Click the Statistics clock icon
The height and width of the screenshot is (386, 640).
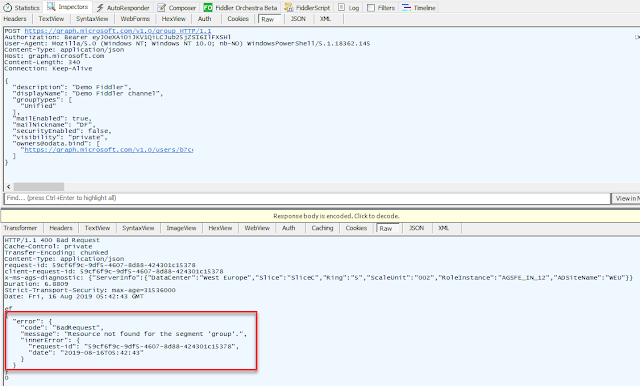[x=7, y=7]
